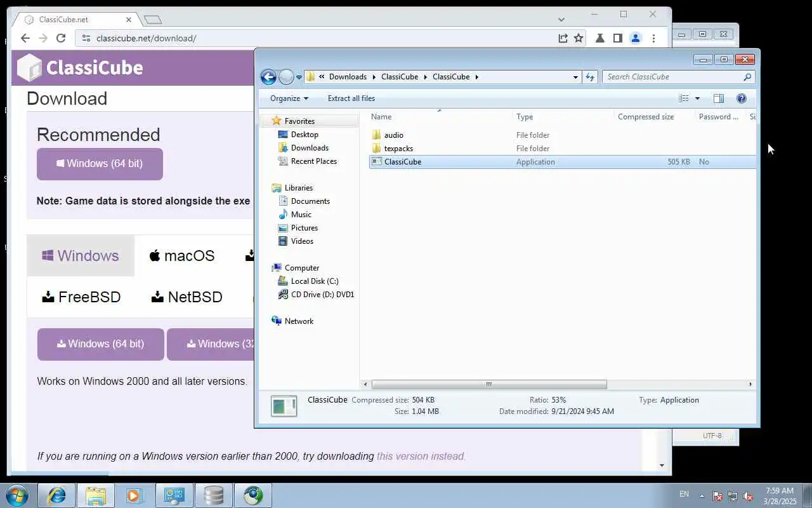Click the Chrome address bar URL
Screen dimensions: 812x508
coord(146,38)
